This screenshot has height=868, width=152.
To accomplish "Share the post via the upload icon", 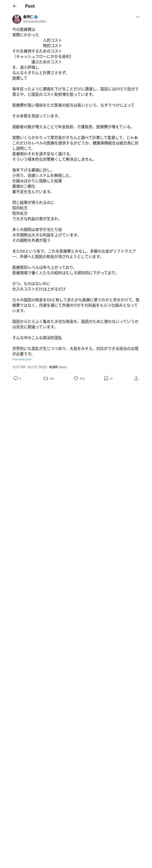I will pyautogui.click(x=136, y=378).
